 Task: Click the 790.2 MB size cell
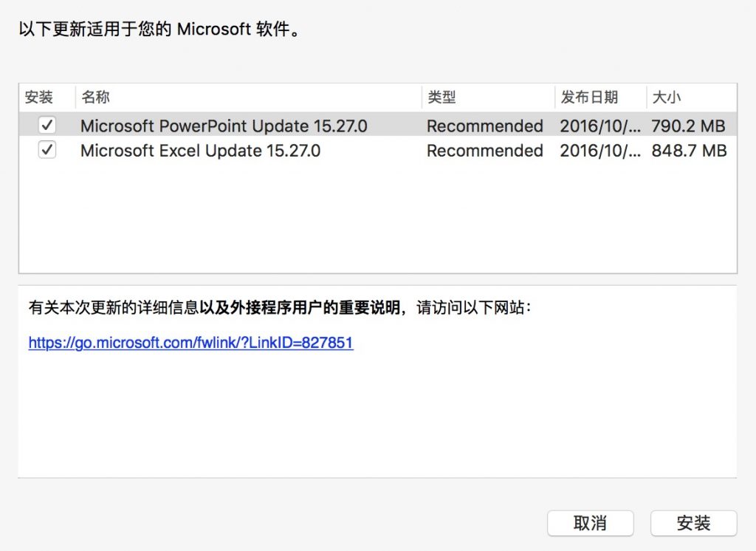click(x=689, y=126)
